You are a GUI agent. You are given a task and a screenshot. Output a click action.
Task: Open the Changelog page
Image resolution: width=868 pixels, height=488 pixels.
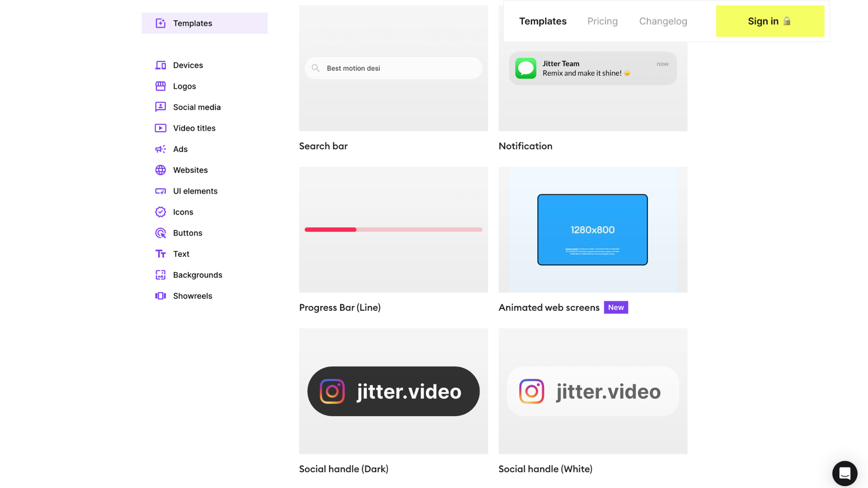tap(663, 21)
